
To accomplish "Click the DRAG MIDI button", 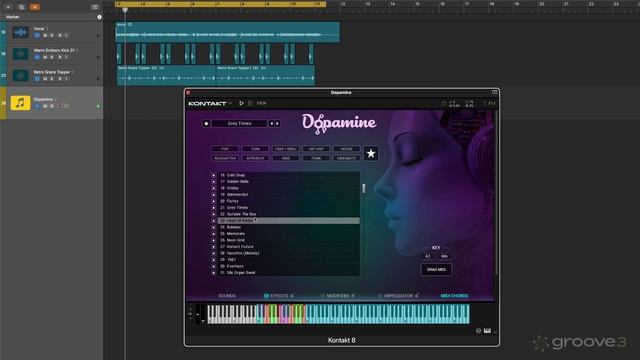I will [x=436, y=270].
